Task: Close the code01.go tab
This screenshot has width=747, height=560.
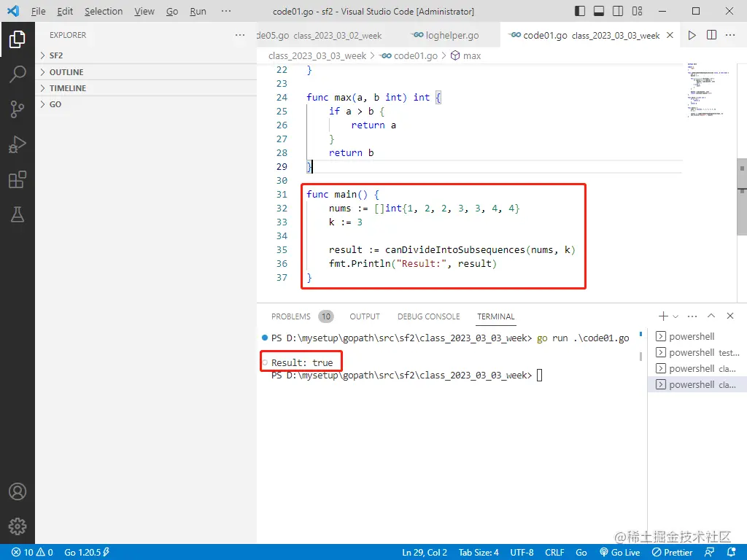Action: [670, 35]
